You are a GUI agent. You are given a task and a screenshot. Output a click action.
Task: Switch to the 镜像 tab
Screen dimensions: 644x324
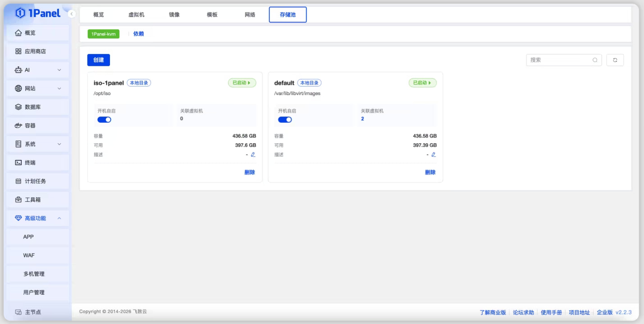tap(174, 14)
